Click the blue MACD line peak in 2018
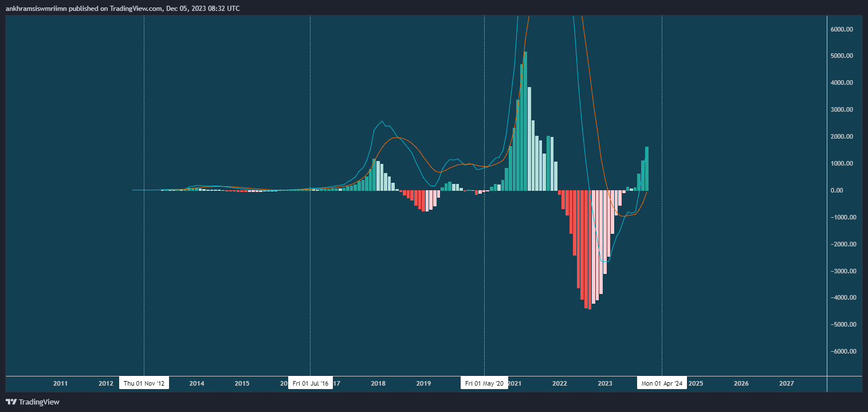This screenshot has height=412, width=868. click(x=382, y=121)
